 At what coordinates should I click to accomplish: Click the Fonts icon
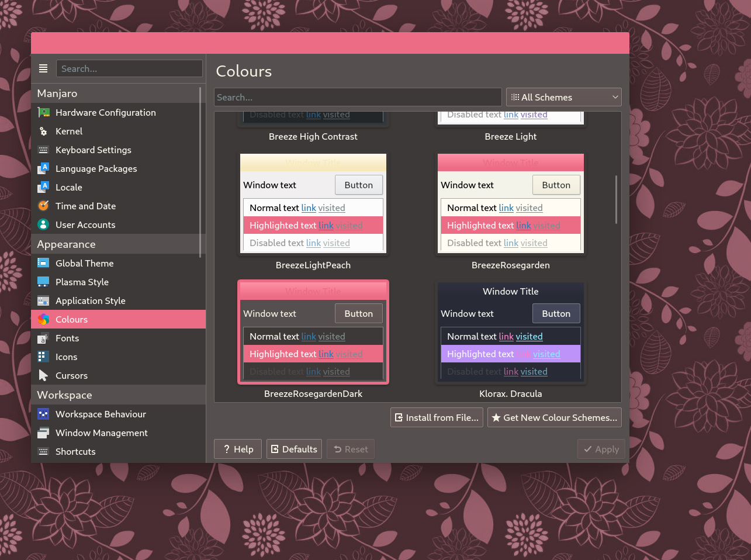(x=43, y=338)
